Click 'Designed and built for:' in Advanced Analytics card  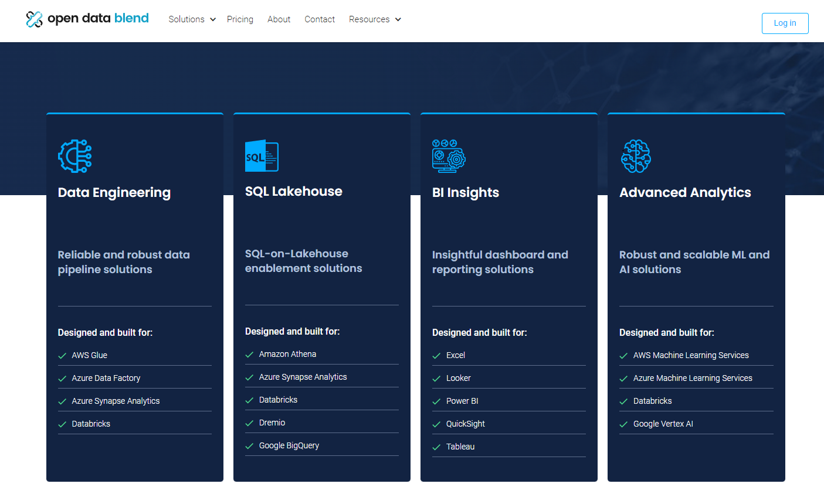pos(667,332)
